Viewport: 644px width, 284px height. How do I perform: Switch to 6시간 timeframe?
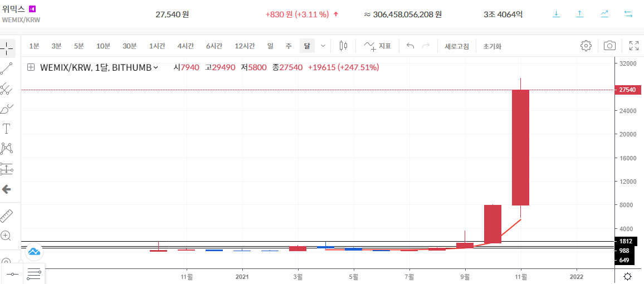point(214,46)
